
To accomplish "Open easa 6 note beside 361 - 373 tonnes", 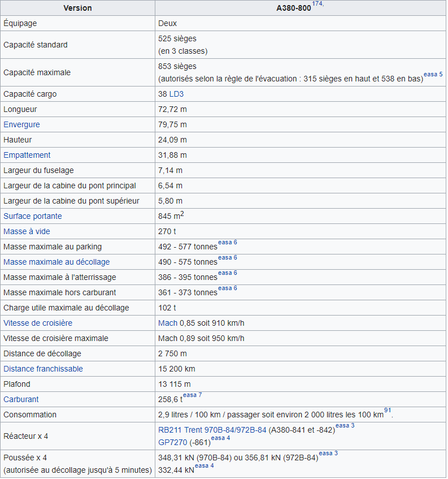I will 227,288.
